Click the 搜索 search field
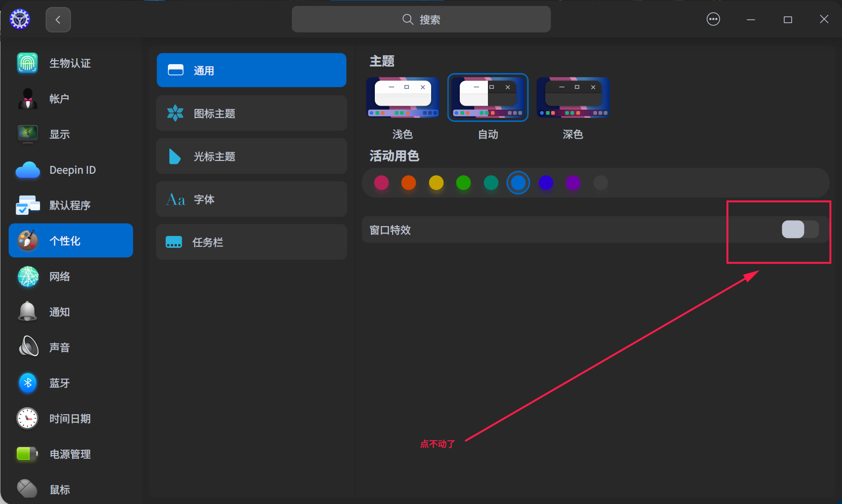 421,19
